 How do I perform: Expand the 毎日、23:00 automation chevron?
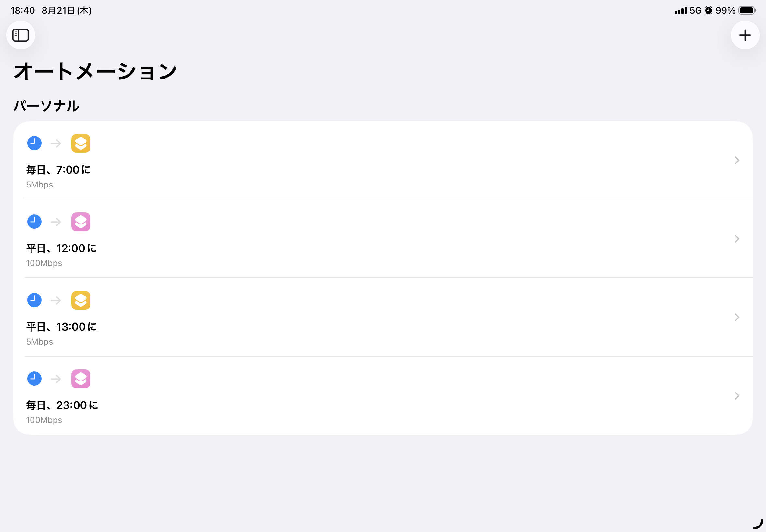pyautogui.click(x=737, y=396)
